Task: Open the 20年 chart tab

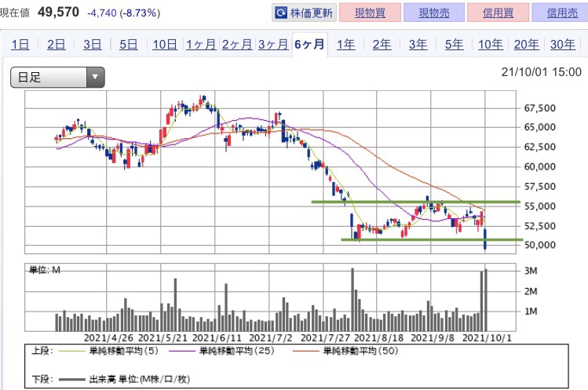Action: click(x=527, y=45)
